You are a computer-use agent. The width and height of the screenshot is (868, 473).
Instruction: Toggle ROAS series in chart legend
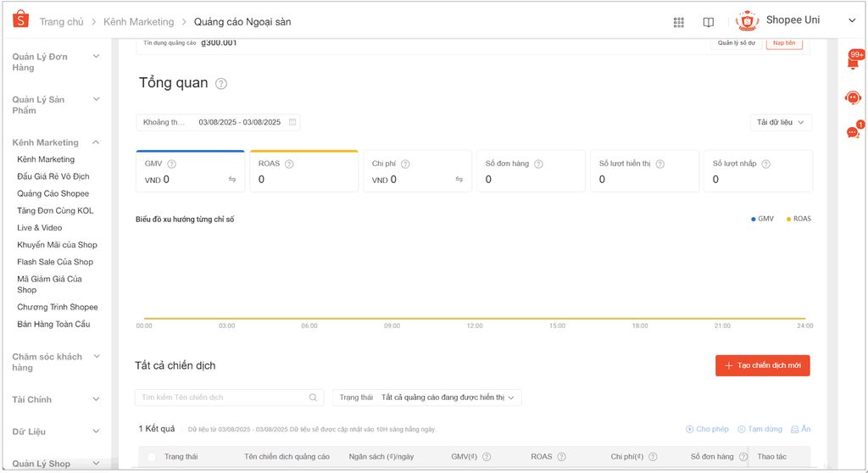(798, 219)
